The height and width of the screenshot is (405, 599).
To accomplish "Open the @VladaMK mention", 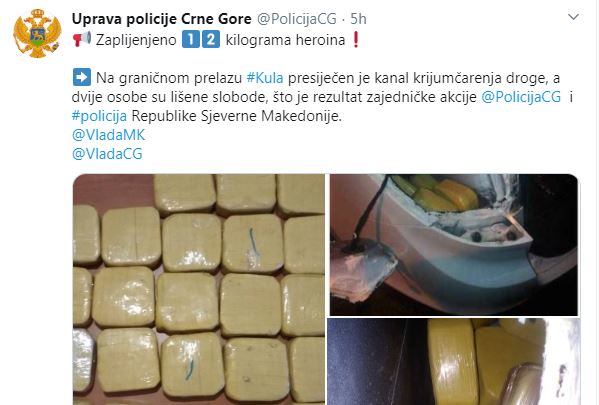I will pyautogui.click(x=108, y=134).
